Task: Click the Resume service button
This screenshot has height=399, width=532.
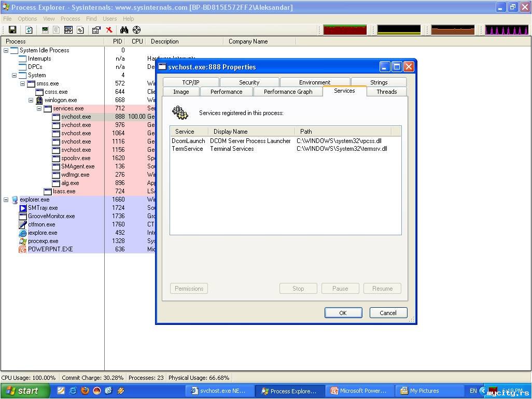Action: 382,289
